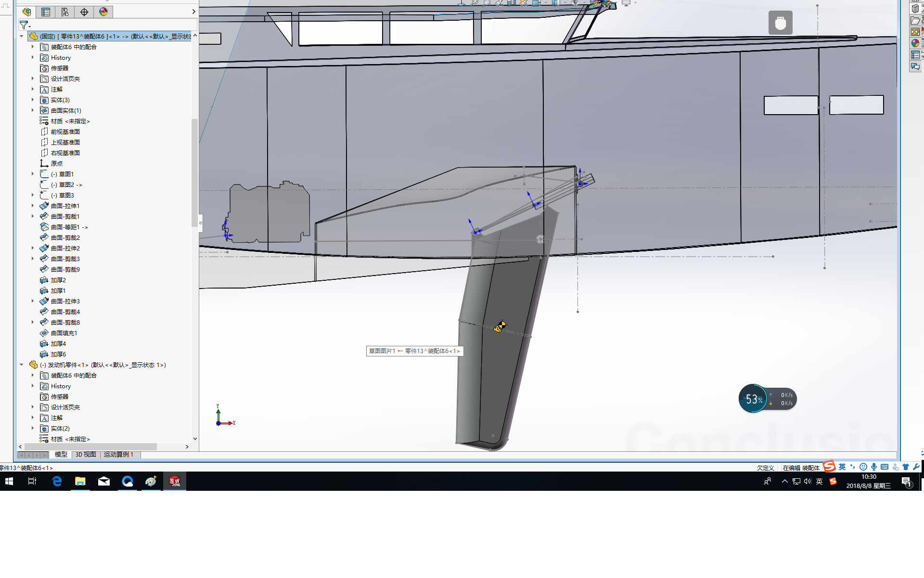This screenshot has width=924, height=578.
Task: Open the DisplayManager color ball tab
Action: pyautogui.click(x=103, y=12)
